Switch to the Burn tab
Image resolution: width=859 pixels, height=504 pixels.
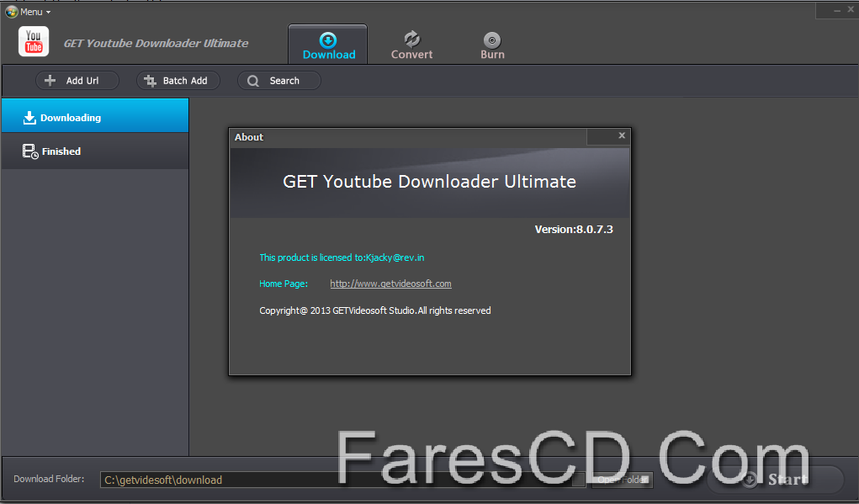point(492,46)
